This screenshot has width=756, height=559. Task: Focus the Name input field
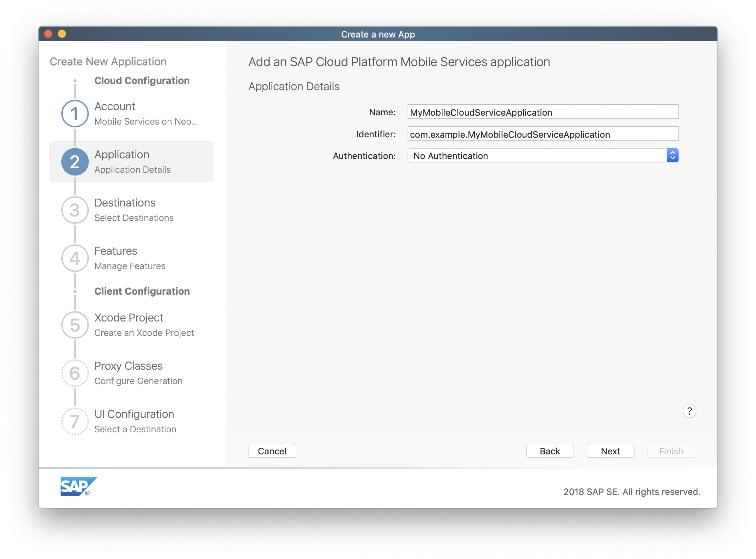(543, 112)
